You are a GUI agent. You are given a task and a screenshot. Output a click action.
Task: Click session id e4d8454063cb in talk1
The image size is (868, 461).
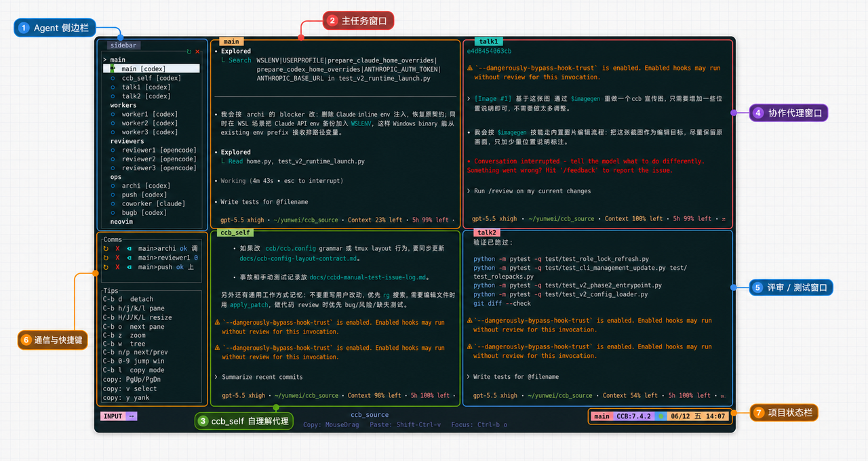pos(490,51)
